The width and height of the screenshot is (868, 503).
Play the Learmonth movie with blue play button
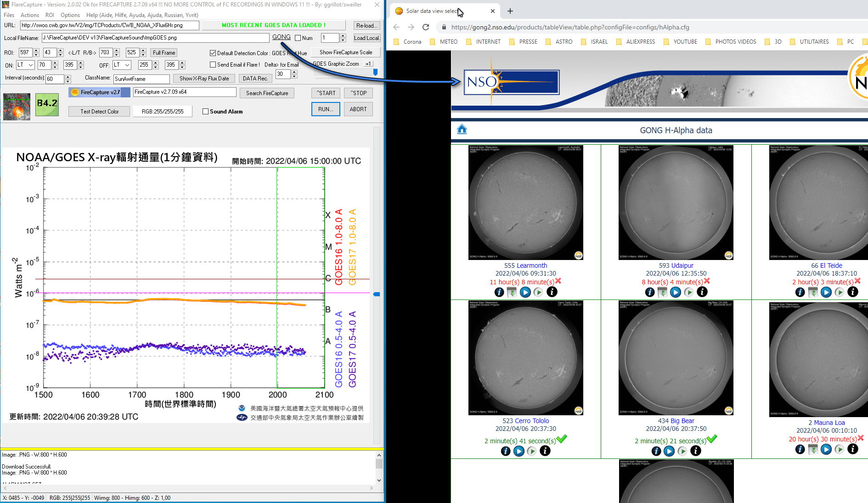[x=525, y=292]
